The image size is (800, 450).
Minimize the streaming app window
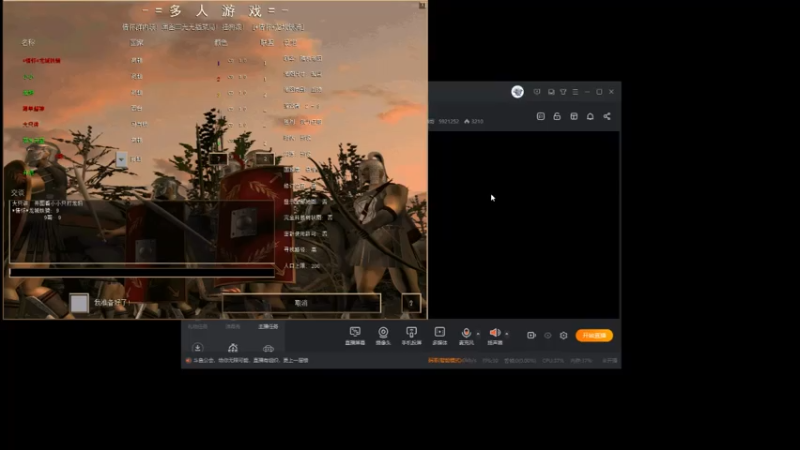point(587,92)
